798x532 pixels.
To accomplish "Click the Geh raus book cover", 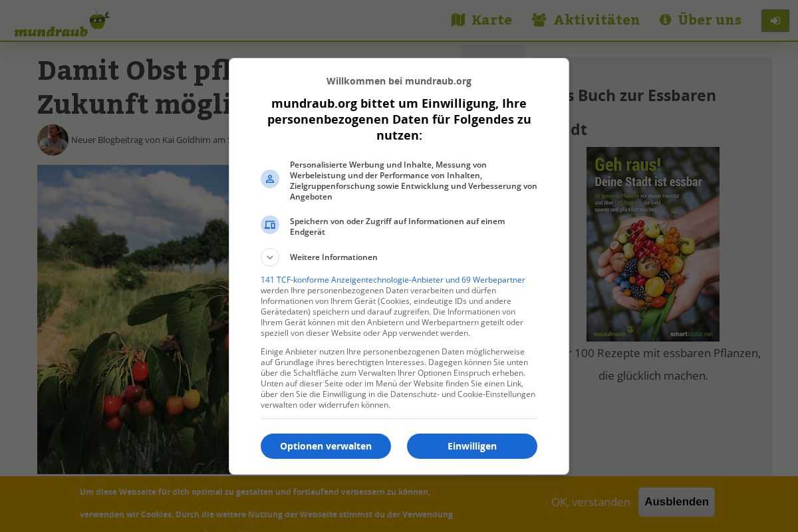I will (653, 244).
